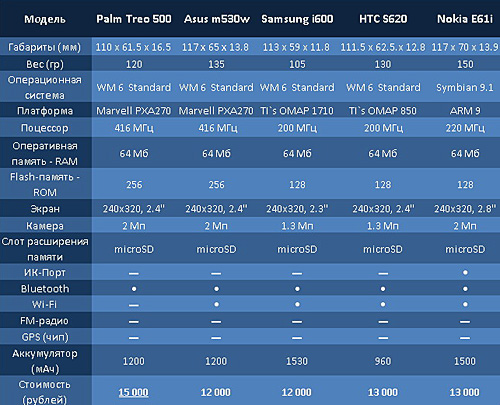Click the Nokia E61i FM radio dash
Image resolution: width=500 pixels, height=405 pixels.
click(x=465, y=322)
